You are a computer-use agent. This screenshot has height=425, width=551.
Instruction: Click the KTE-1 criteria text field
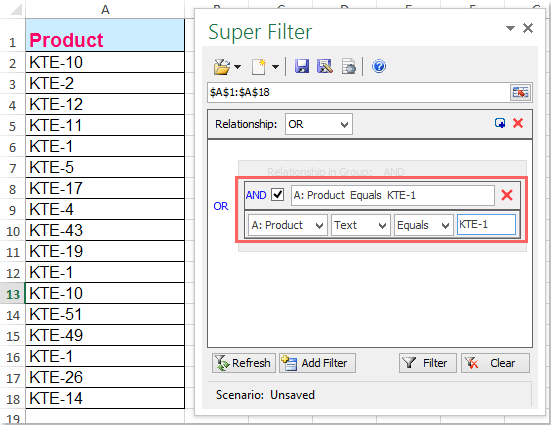(x=486, y=225)
